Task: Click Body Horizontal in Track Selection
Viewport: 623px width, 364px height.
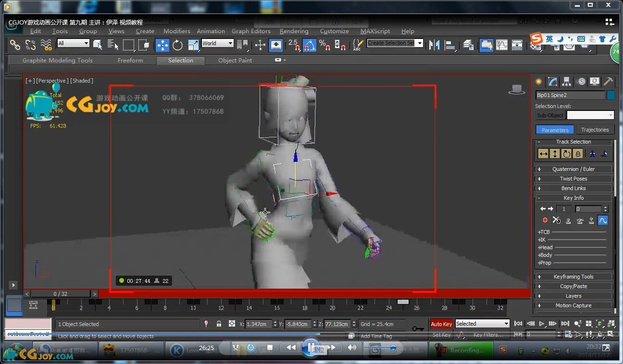Action: point(543,154)
